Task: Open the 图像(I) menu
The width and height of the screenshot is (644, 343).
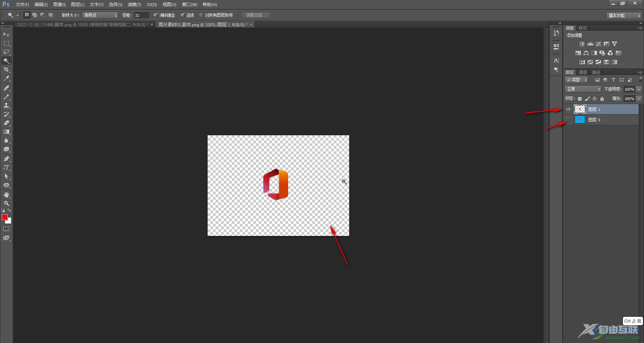Action: click(x=59, y=5)
